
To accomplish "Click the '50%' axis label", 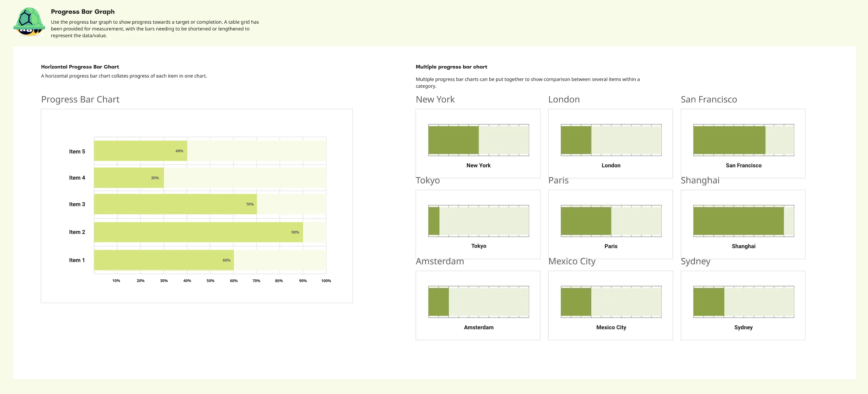I will 210,281.
